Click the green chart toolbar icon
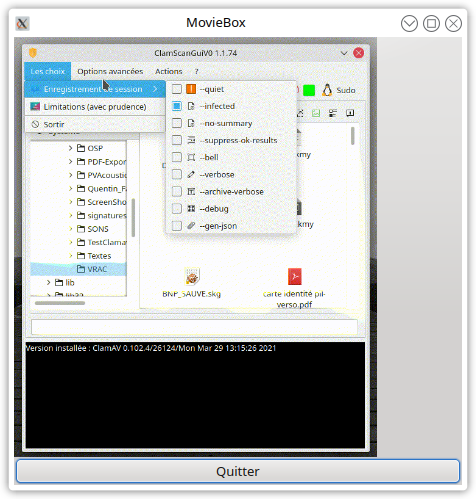The image size is (476, 499). pyautogui.click(x=316, y=113)
